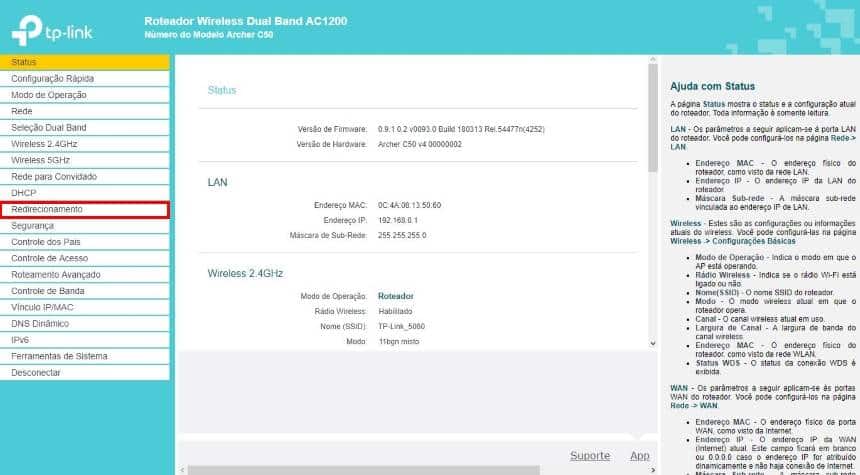
Task: Click subnet mask 255.255.255.0
Action: click(x=402, y=235)
